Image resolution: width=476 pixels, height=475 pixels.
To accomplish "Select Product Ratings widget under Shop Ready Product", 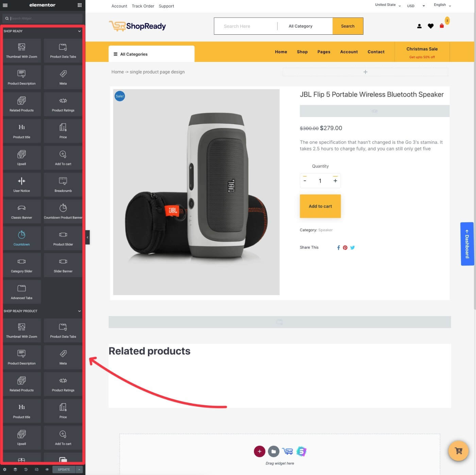I will pyautogui.click(x=63, y=384).
